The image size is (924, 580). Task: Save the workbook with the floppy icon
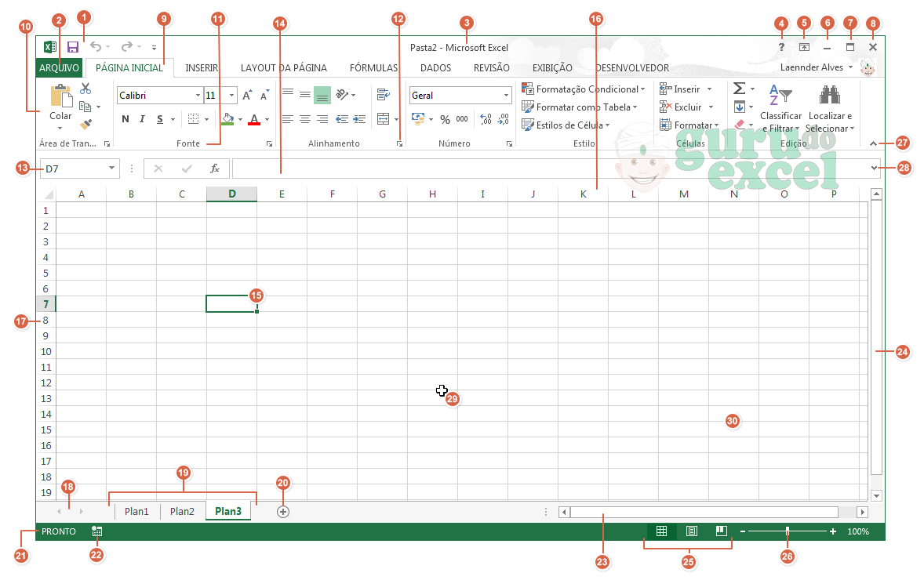point(73,47)
